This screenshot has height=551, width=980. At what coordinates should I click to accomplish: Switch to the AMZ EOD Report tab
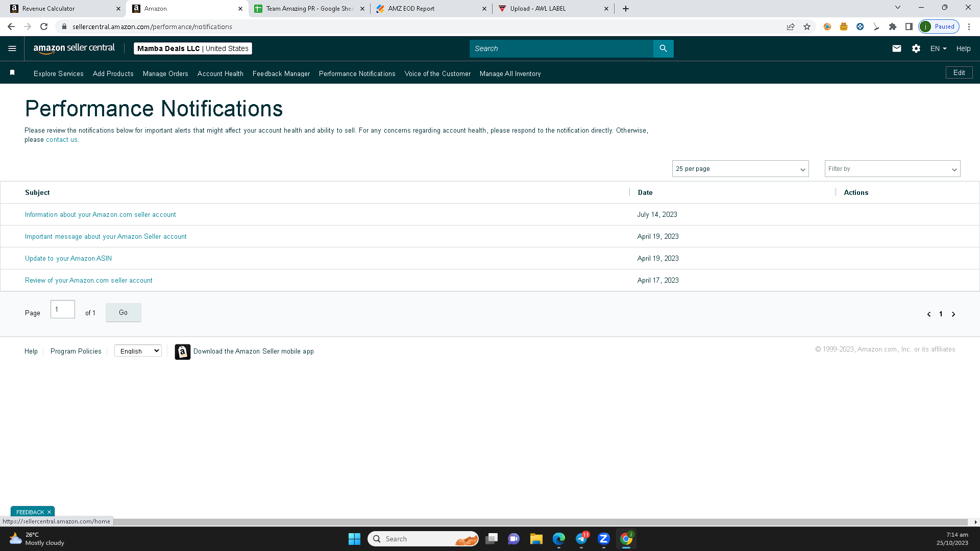pos(431,9)
